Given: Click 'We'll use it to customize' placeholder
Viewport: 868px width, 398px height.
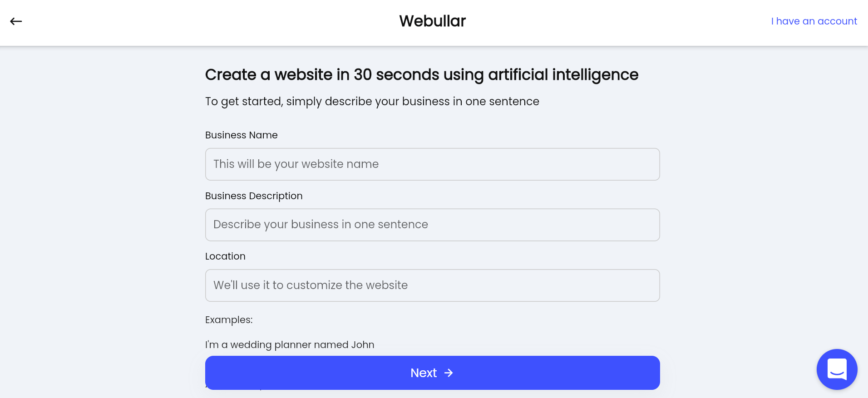Looking at the screenshot, I should (311, 285).
